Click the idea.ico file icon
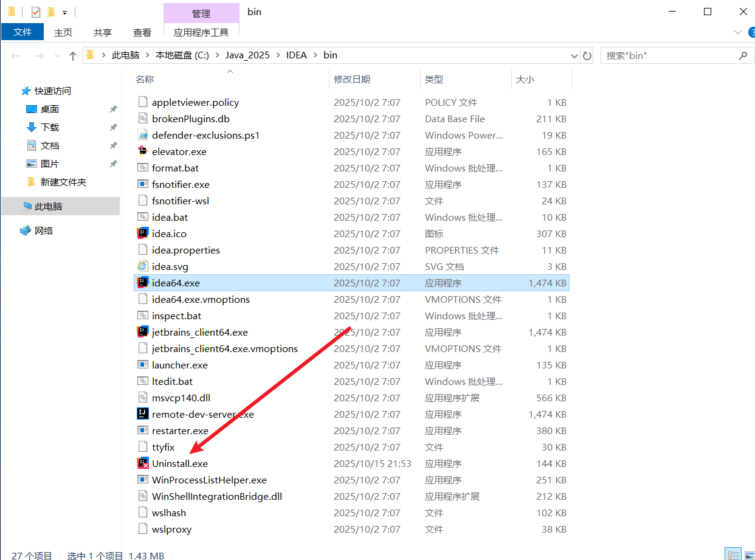Screen dimensions: 755x560 (143, 233)
